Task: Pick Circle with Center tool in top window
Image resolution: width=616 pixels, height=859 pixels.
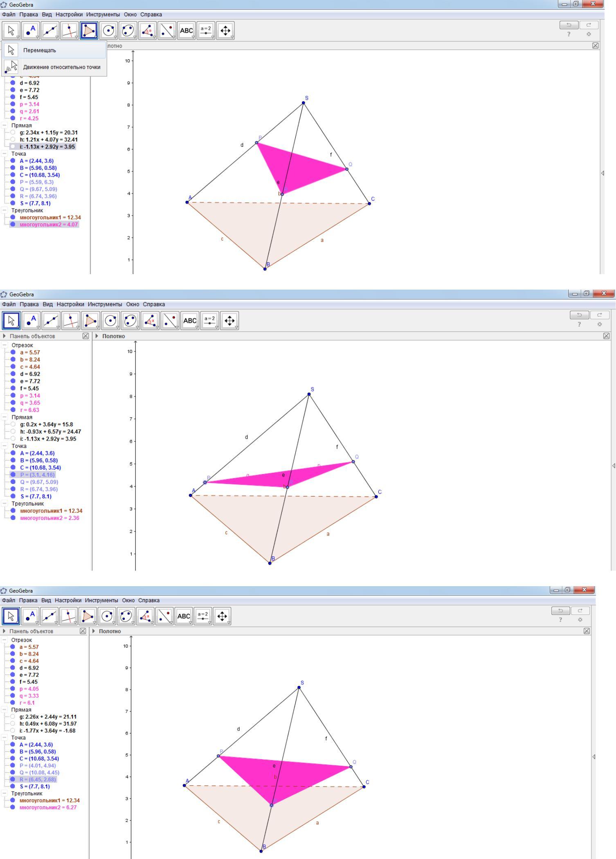Action: coord(109,31)
